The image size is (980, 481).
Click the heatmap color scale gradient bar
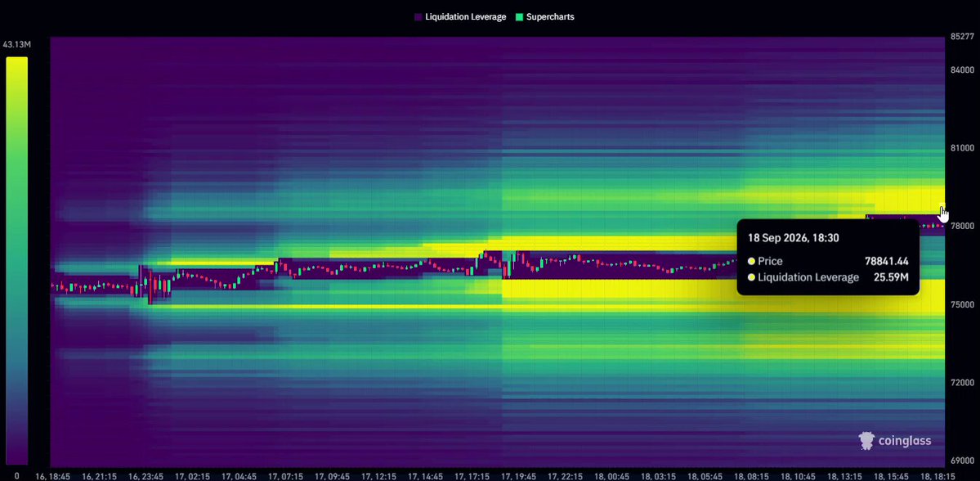pos(17,261)
